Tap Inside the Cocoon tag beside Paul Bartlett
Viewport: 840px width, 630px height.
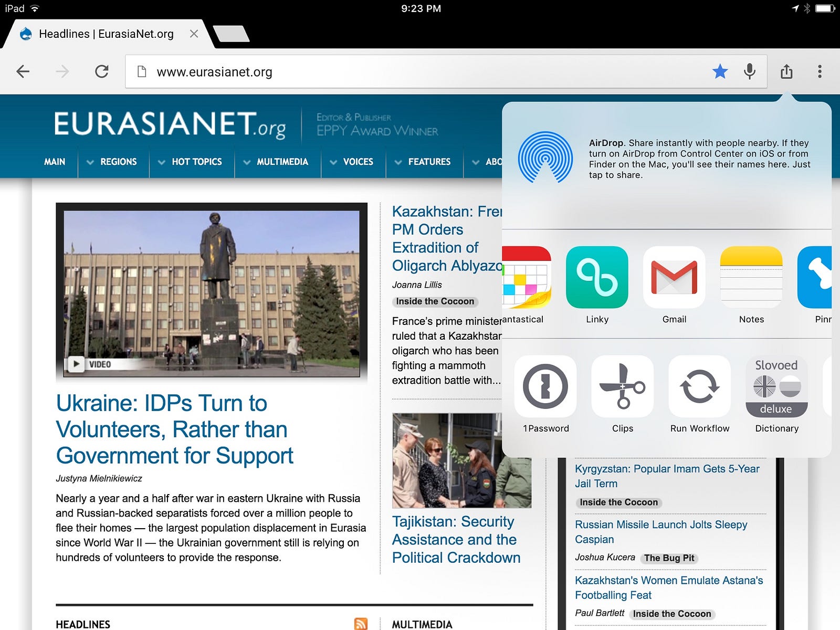pyautogui.click(x=672, y=614)
